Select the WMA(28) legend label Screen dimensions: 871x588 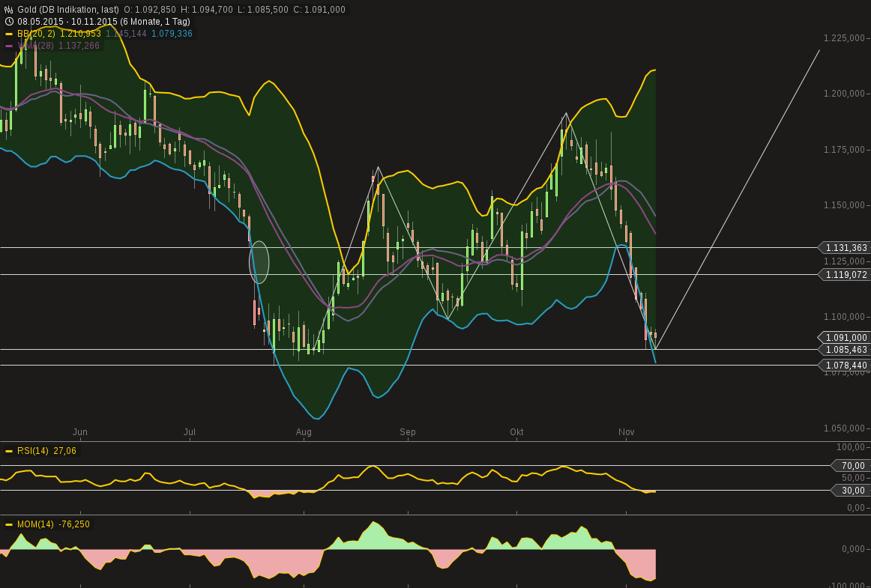[32, 45]
